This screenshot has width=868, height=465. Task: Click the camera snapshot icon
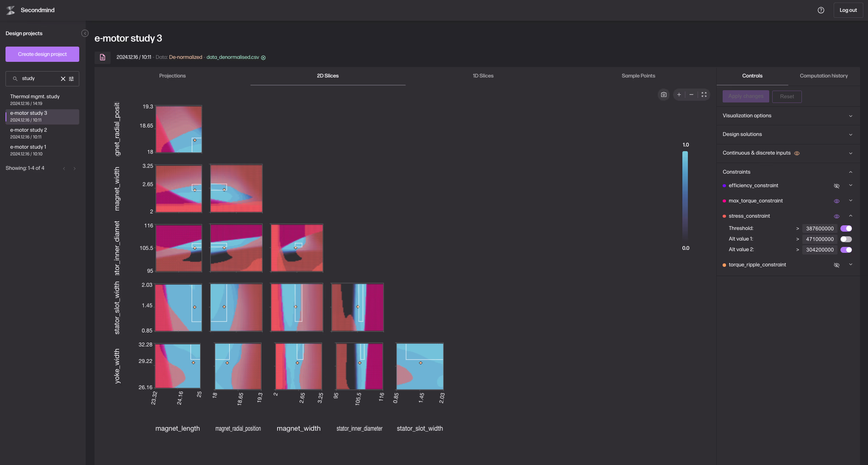(x=664, y=95)
